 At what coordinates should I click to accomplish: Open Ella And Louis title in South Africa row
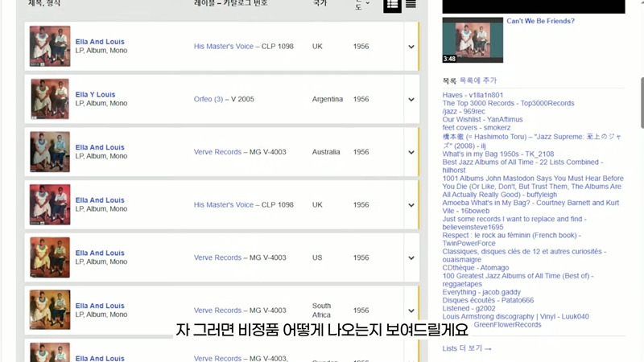(x=100, y=306)
